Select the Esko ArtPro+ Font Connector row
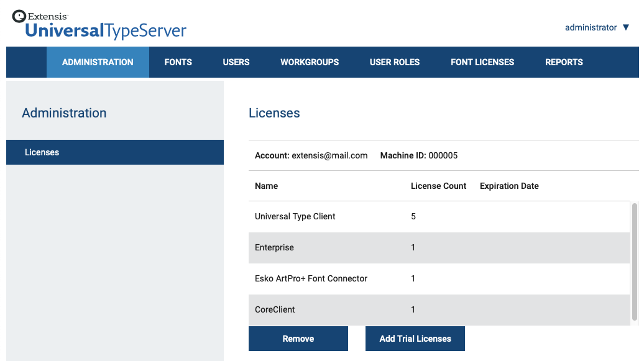Screen dimensions: 644x361 click(x=373, y=278)
